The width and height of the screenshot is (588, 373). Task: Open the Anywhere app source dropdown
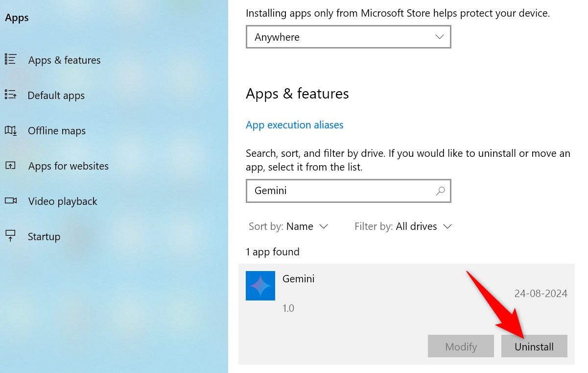pyautogui.click(x=348, y=37)
